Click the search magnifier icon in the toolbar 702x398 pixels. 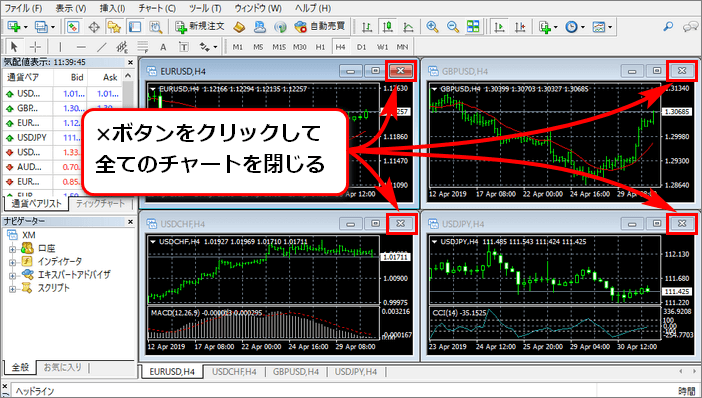tap(668, 27)
